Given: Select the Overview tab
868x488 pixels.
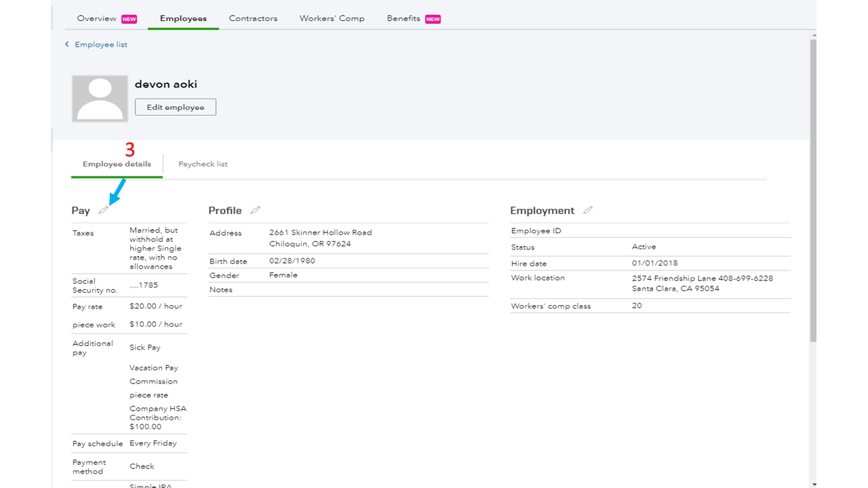Looking at the screenshot, I should click(97, 18).
